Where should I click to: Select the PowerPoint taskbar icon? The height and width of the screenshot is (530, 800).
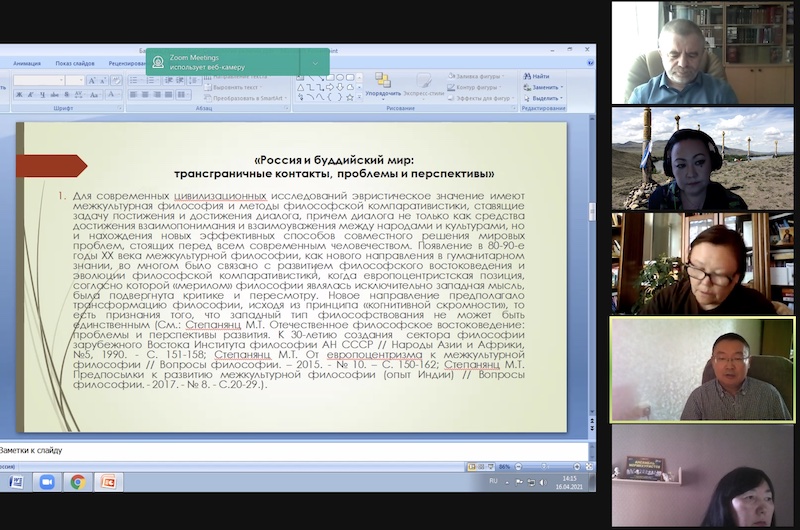pos(107,482)
